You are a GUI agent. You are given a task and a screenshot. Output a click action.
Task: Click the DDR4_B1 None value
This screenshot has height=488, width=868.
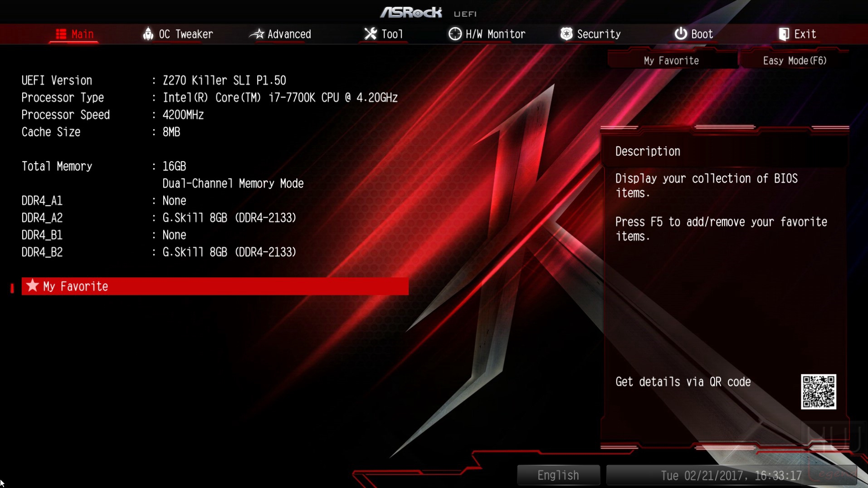coord(175,235)
